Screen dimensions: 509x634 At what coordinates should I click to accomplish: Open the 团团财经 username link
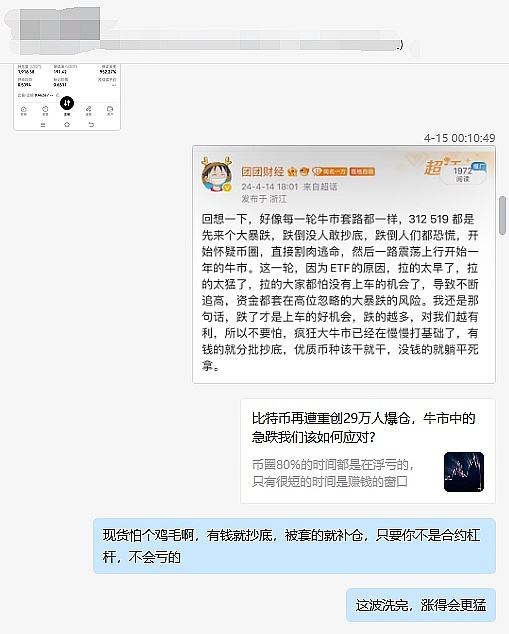pyautogui.click(x=263, y=171)
